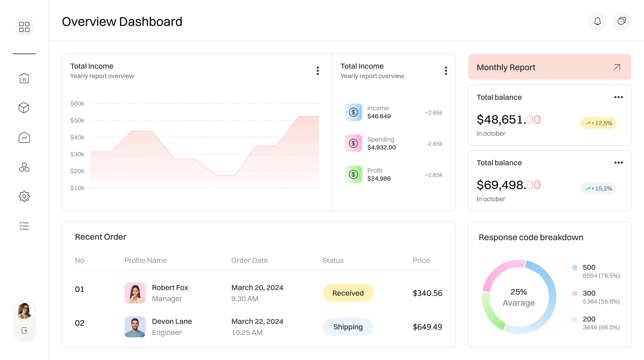
Task: Open the Users group icon in sidebar
Action: point(24,167)
